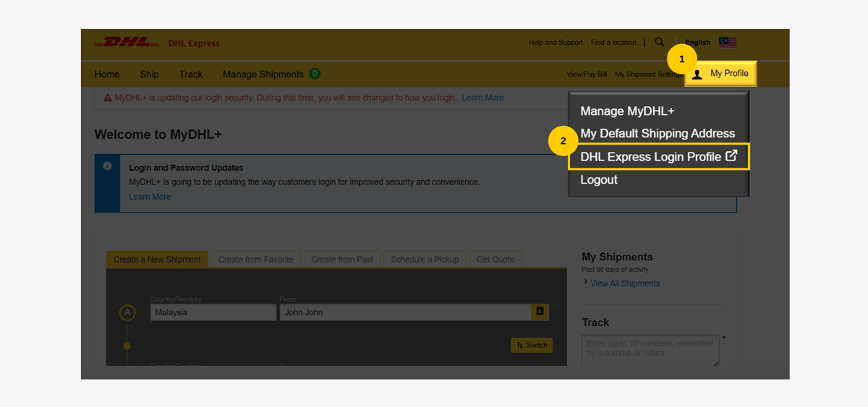Open Manage Shipments in navigation
868x407 pixels.
coord(263,74)
